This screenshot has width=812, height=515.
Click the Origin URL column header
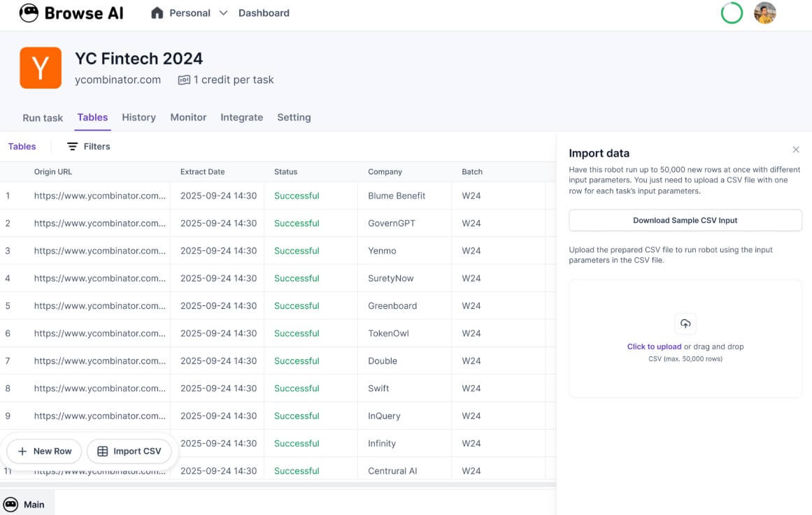53,172
